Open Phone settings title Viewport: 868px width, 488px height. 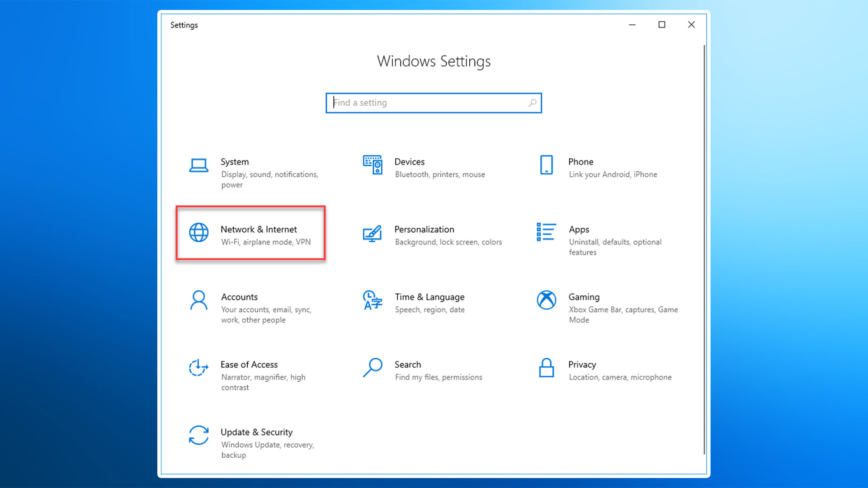click(x=581, y=162)
